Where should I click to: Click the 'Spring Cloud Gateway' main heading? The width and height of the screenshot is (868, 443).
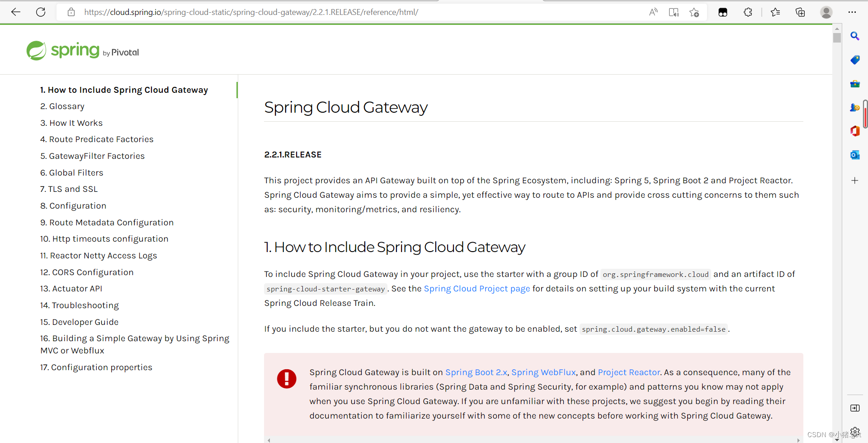click(346, 107)
